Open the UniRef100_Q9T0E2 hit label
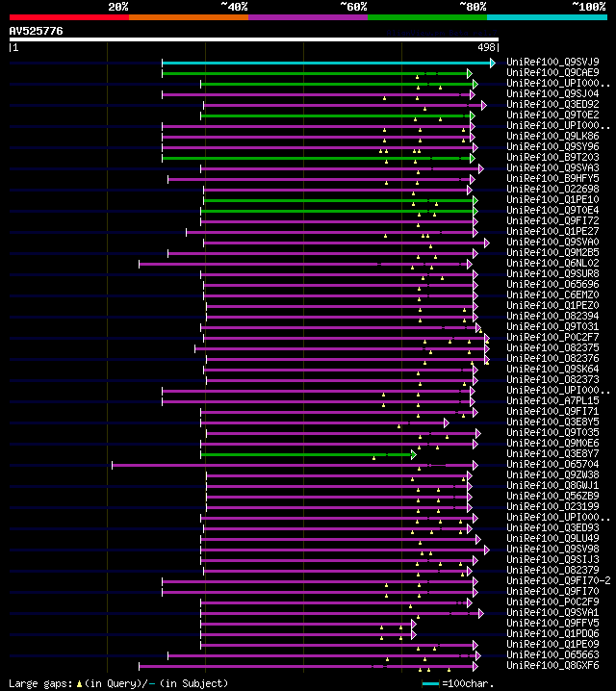Viewport: 616px width, 691px height. click(552, 115)
